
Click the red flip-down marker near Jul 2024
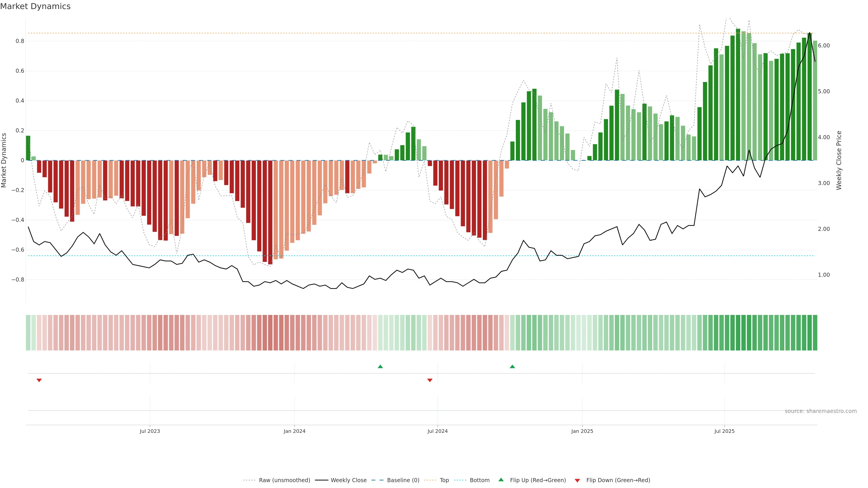(430, 380)
